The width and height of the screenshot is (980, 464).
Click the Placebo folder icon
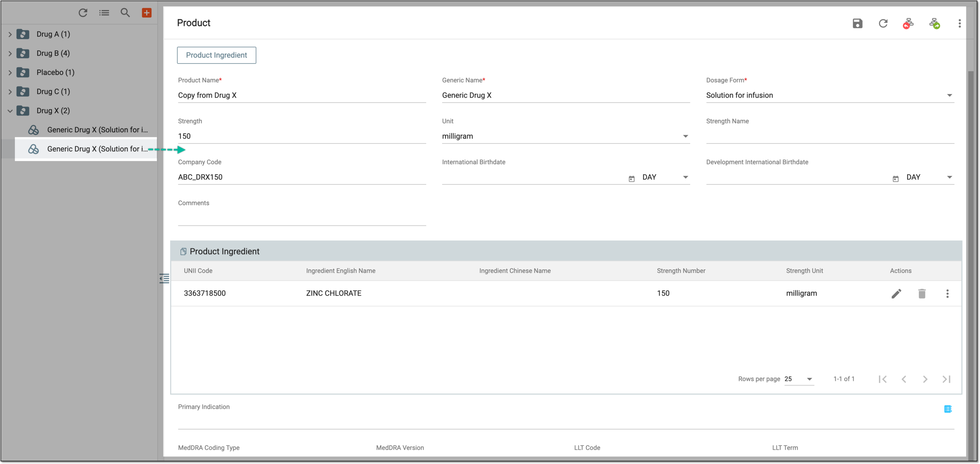coord(23,72)
